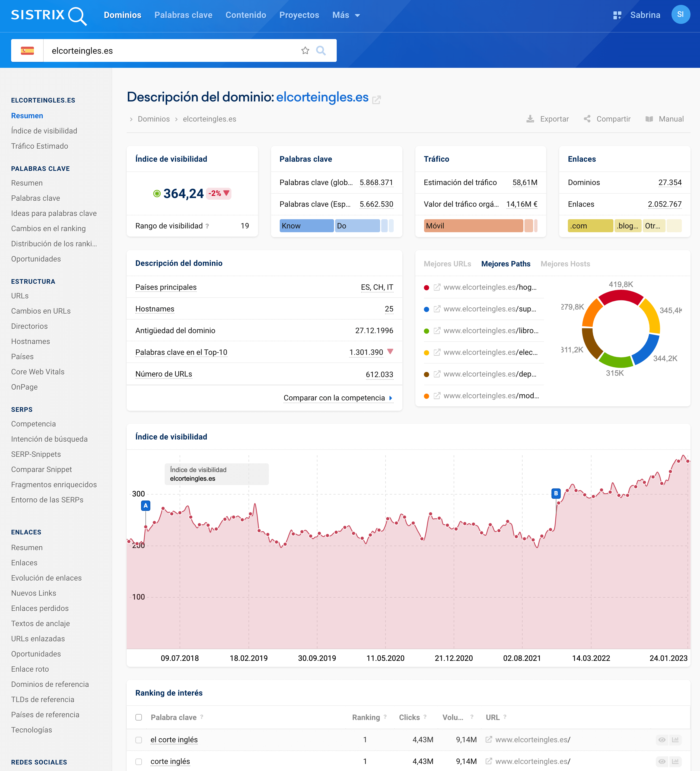Viewport: 700px width, 771px height.
Task: Open the Dominios top menu
Action: pos(122,15)
